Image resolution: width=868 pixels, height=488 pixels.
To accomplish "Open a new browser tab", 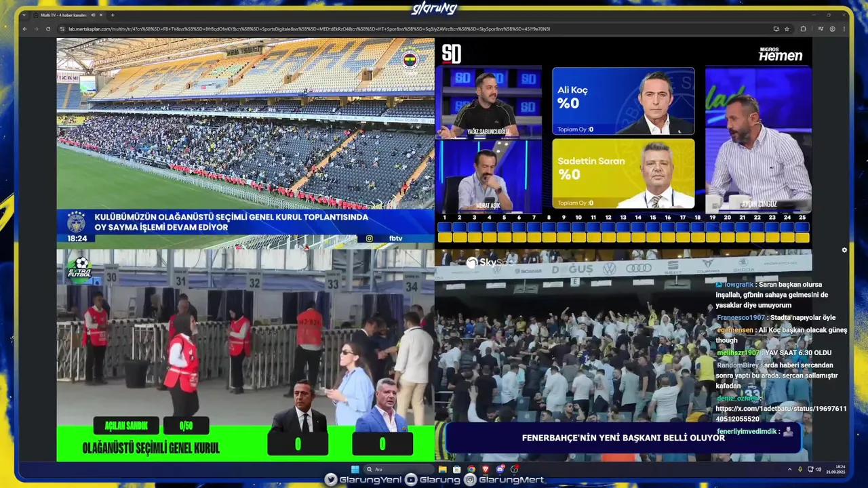I will 113,15.
